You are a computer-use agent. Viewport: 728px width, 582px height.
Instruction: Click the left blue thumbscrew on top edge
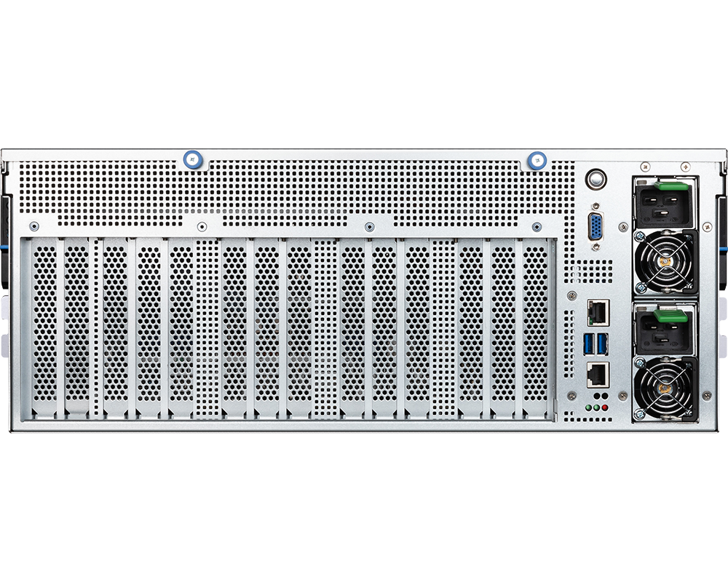[x=192, y=158]
